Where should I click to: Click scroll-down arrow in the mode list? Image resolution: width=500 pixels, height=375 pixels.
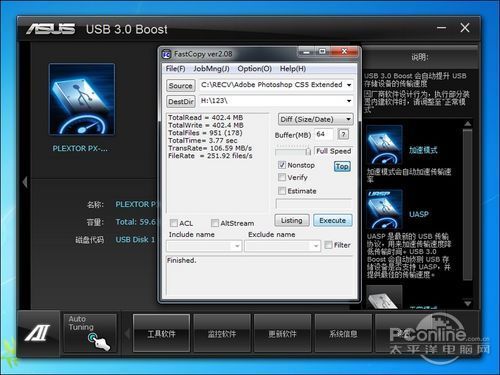(x=468, y=303)
